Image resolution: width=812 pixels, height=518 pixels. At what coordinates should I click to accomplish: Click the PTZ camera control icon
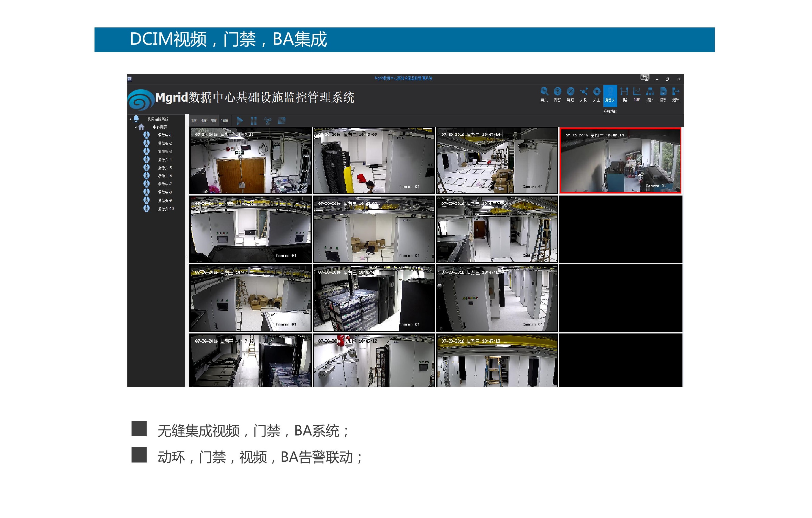coord(268,121)
